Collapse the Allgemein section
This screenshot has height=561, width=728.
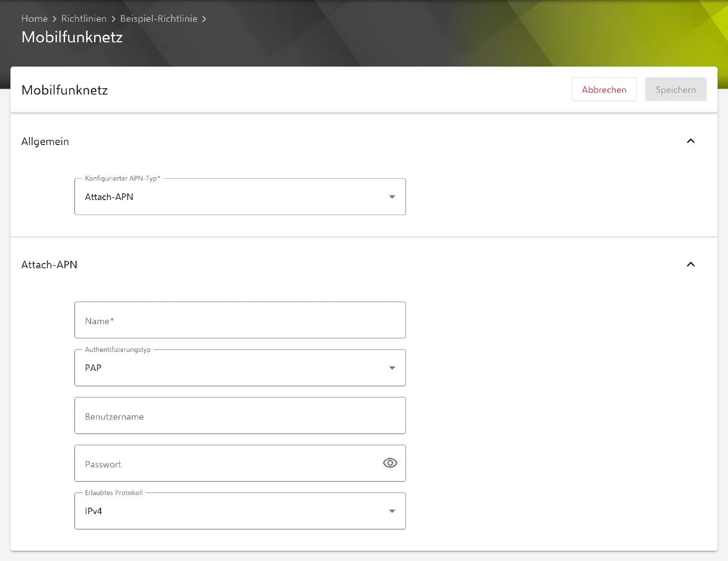(691, 141)
